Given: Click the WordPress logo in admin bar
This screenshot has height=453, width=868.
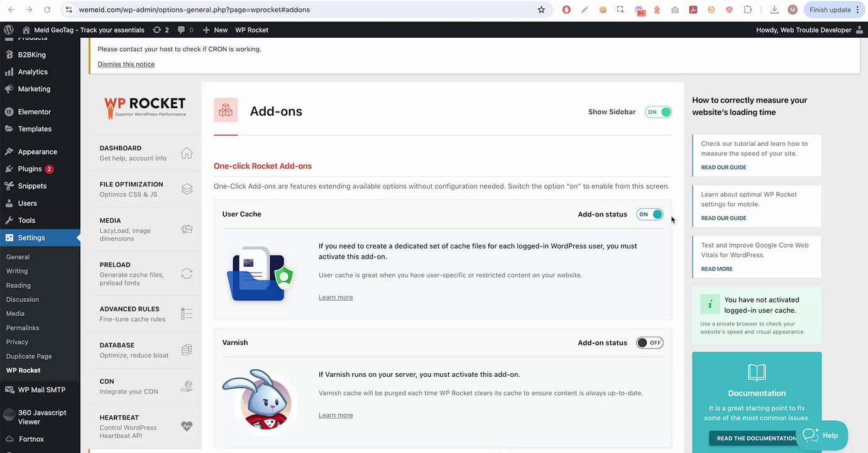Looking at the screenshot, I should (x=9, y=30).
